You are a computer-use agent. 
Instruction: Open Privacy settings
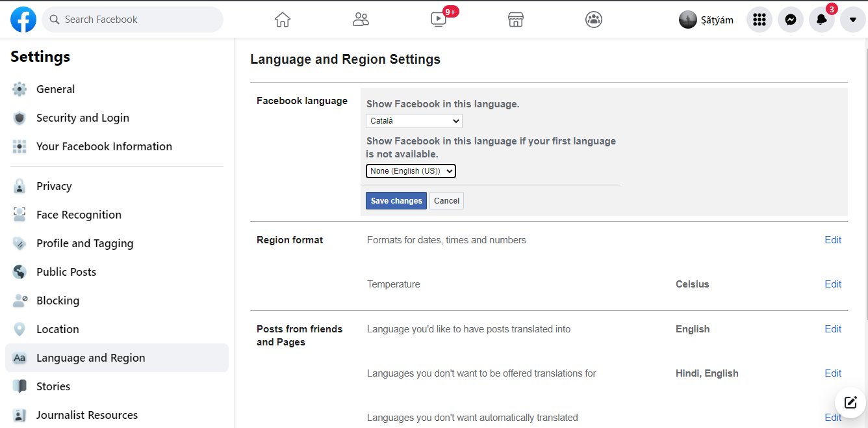117,186
